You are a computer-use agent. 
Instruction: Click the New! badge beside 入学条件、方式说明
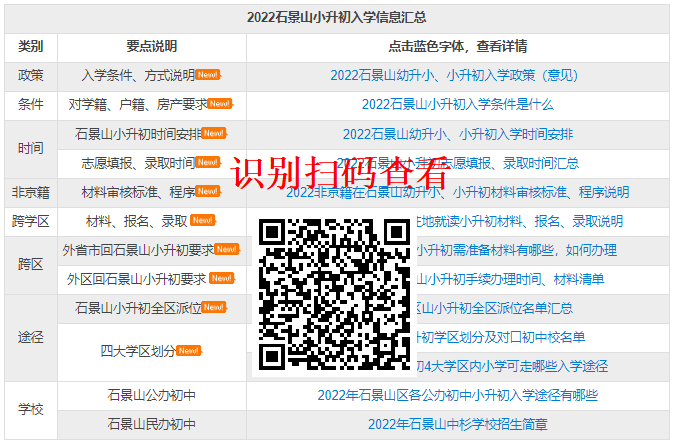pyautogui.click(x=208, y=75)
